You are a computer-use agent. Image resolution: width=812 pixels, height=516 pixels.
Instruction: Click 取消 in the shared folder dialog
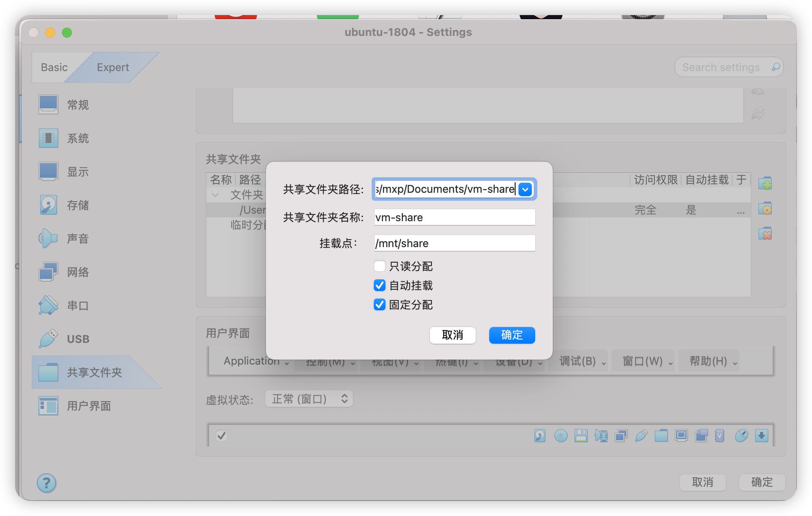(x=452, y=335)
